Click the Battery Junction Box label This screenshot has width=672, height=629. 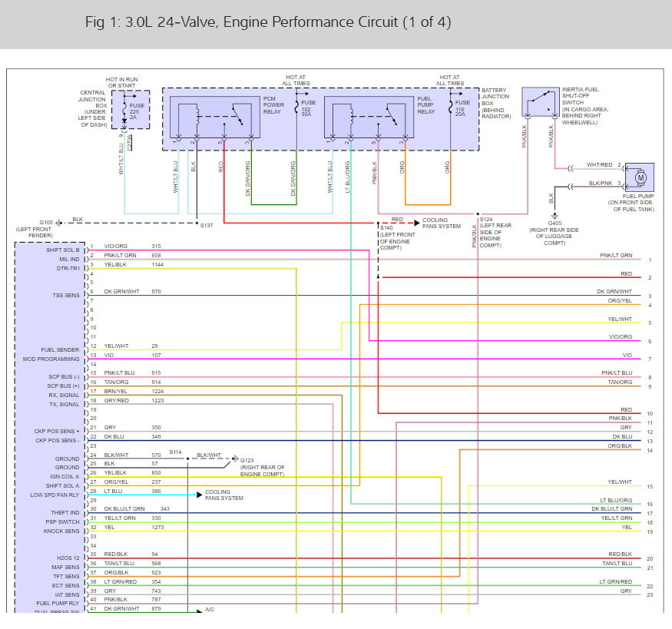point(495,101)
